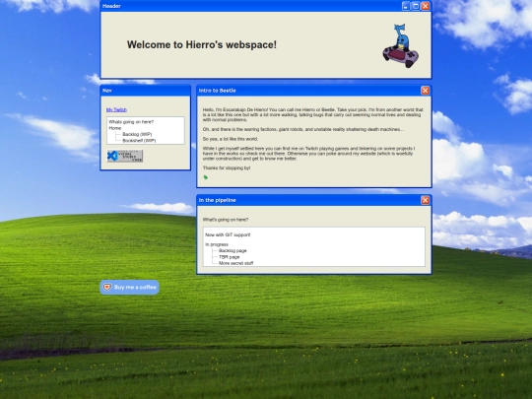Screen dimensions: 532x399
Task: Select 'In progress' tree node
Action: 217,244
